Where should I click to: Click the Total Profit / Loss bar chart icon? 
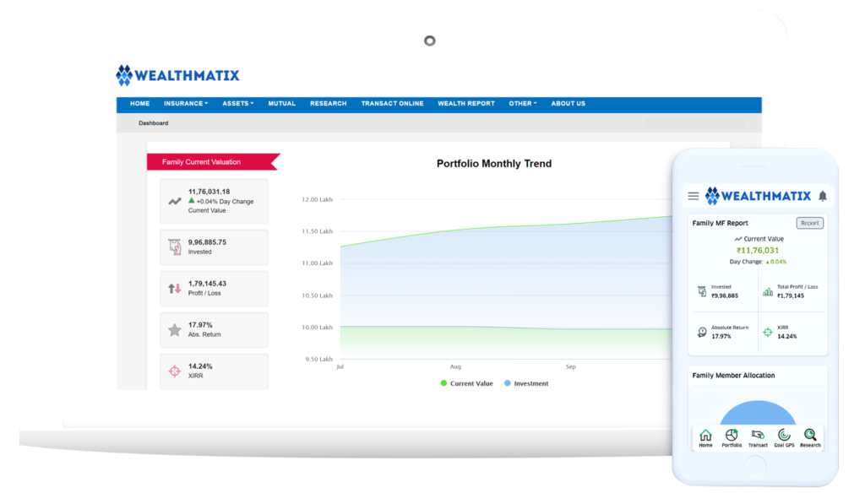tap(767, 291)
